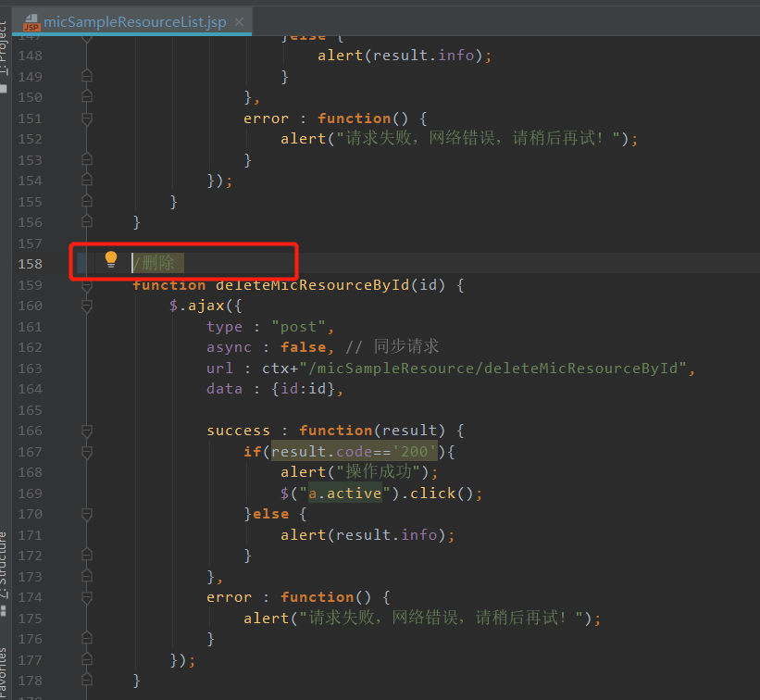Image resolution: width=760 pixels, height=700 pixels.
Task: Collapse fold marker at line 170
Action: (87, 514)
